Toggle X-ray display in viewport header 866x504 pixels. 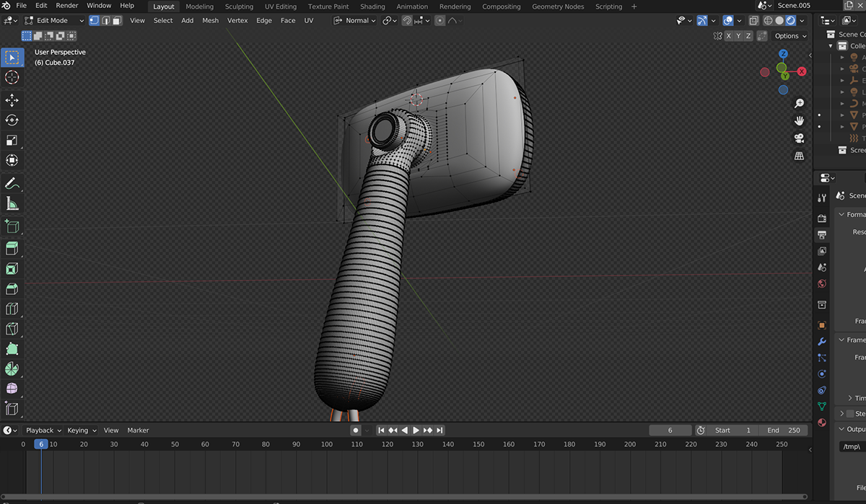pos(756,20)
